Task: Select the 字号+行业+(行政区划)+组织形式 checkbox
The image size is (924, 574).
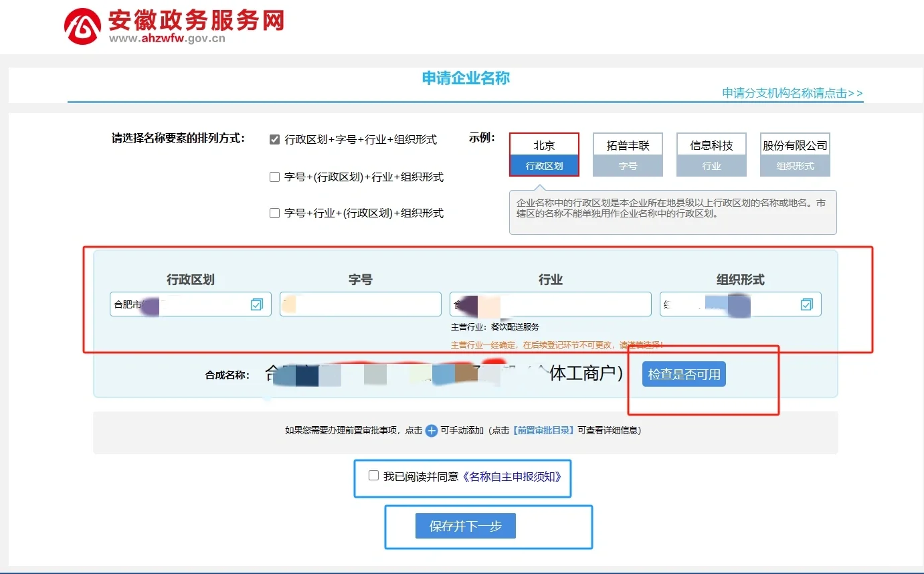Action: point(274,213)
